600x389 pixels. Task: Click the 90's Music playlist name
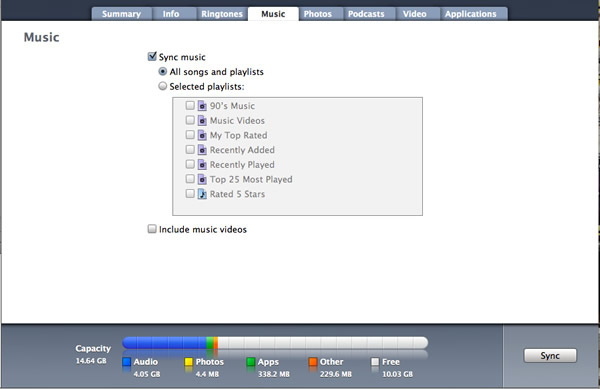232,106
